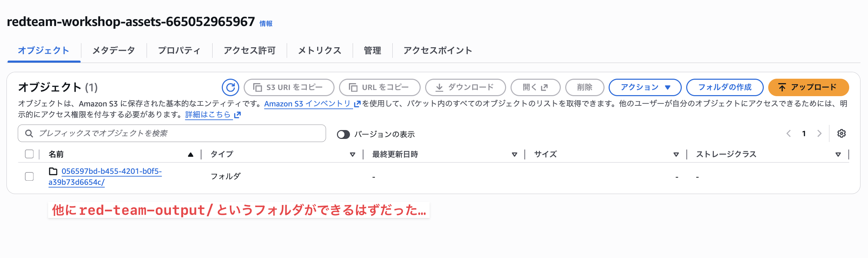This screenshot has height=258, width=868.
Task: Click the upload arrow icon on アップロード
Action: (782, 87)
